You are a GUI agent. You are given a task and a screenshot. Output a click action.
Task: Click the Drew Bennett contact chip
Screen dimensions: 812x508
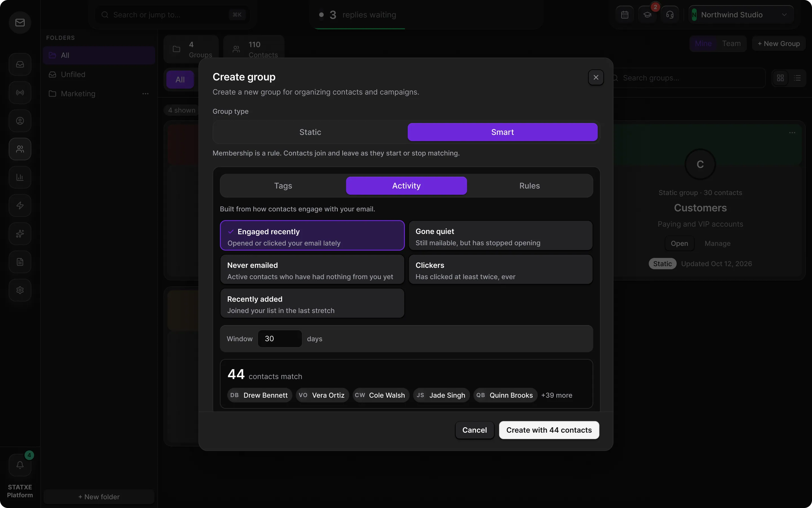click(259, 395)
